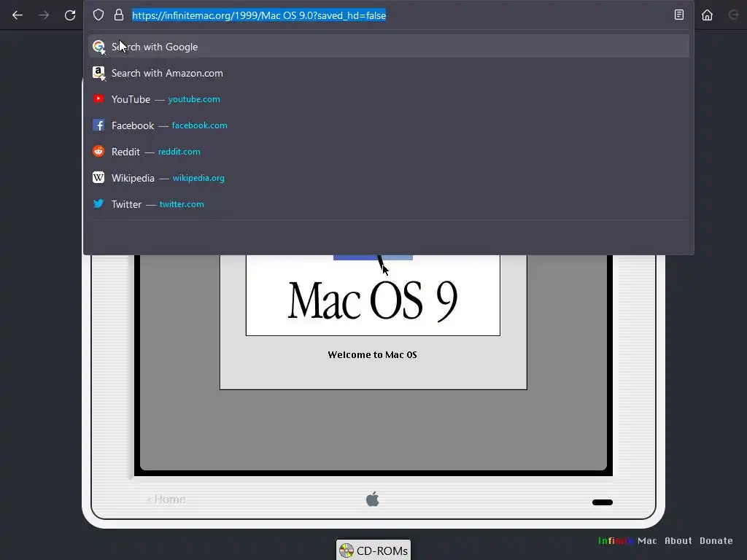Click the CD disc icon on CD-ROMs button
The image size is (747, 560).
coord(347,551)
